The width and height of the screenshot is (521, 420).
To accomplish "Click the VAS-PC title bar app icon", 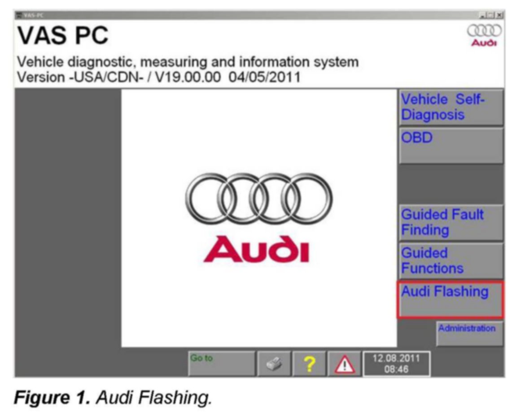I will pyautogui.click(x=18, y=16).
